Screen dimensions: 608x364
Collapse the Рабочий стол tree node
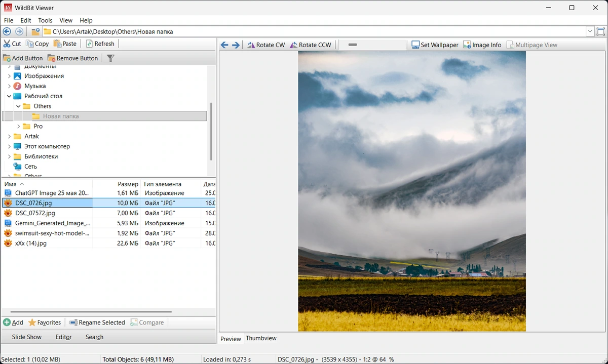click(9, 96)
